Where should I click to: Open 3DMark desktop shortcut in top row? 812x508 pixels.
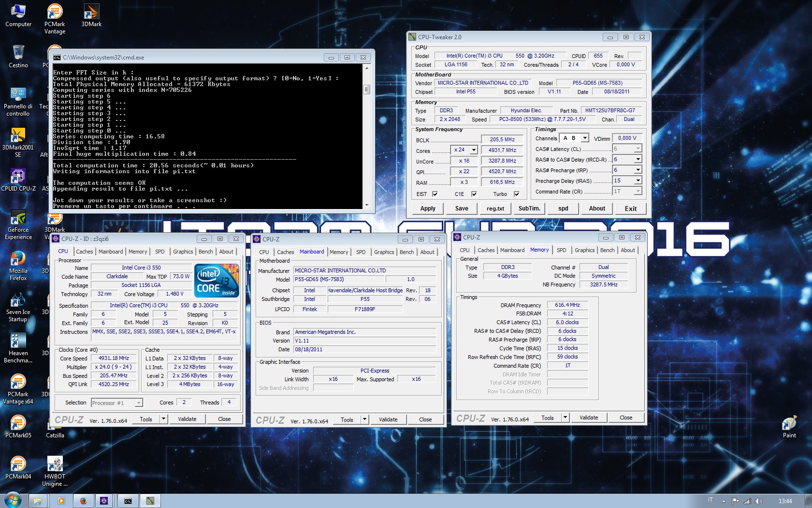91,16
